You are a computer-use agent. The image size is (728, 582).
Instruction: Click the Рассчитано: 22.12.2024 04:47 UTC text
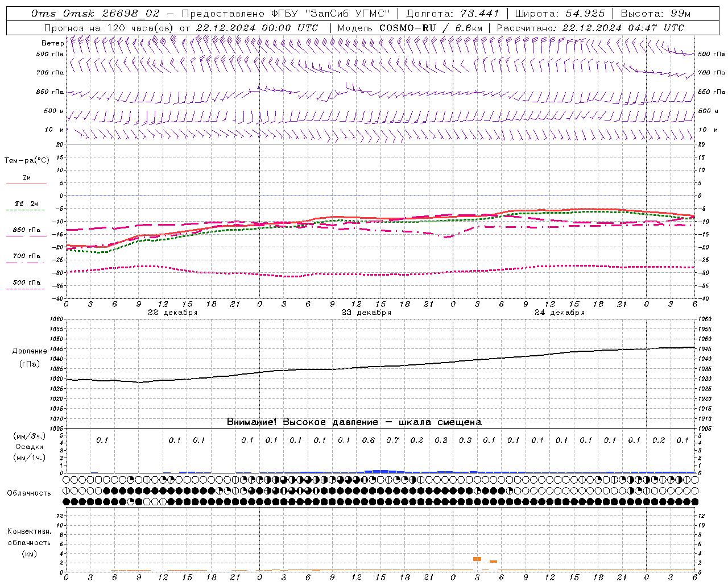[x=590, y=28]
